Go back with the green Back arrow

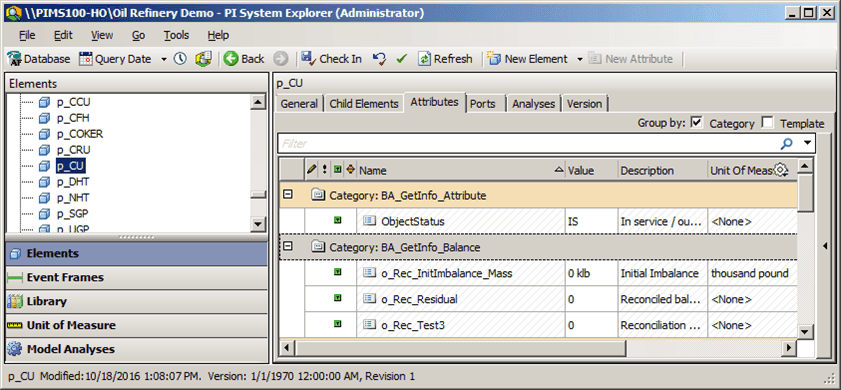[231, 59]
